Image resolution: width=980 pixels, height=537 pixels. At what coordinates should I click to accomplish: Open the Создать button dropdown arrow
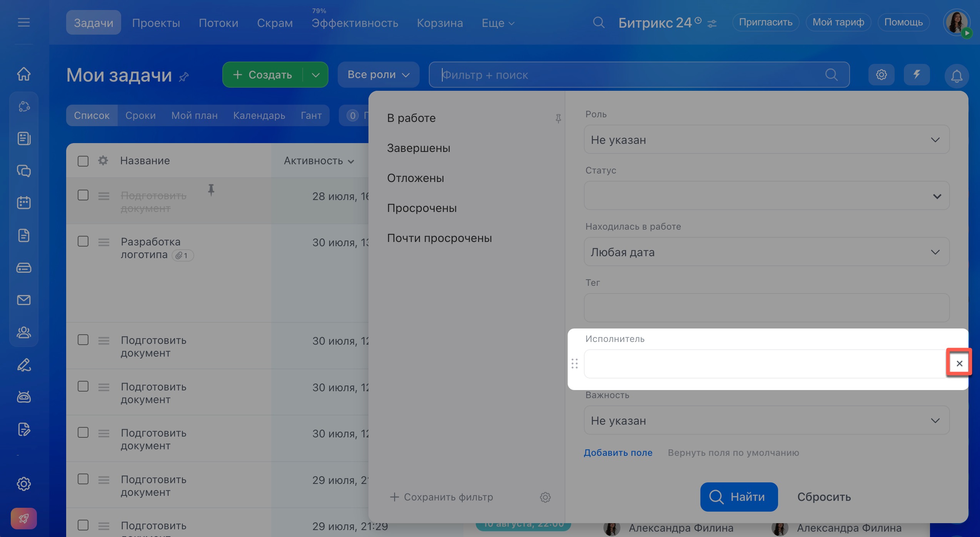316,75
